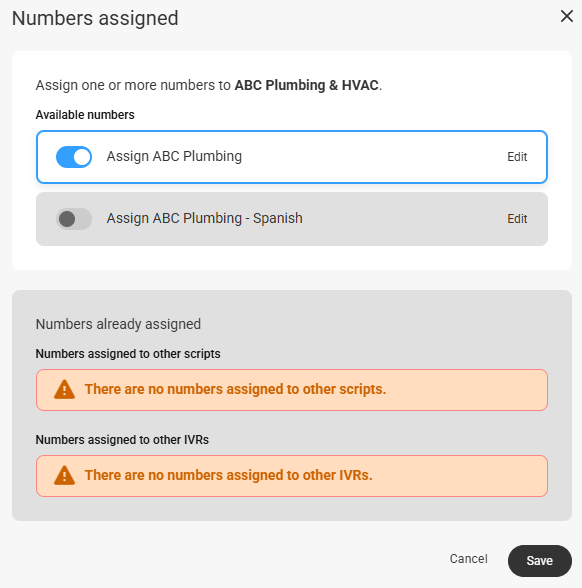Click the Assign one or more numbers instruction
Viewport: 582px width, 588px height.
[208, 85]
